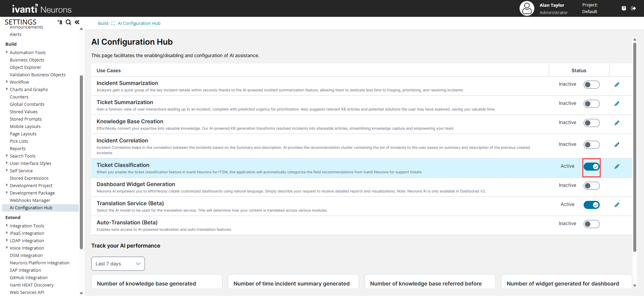Expand the Integration Tools tree node
Viewport: 644px width, 306px height.
[7, 225]
